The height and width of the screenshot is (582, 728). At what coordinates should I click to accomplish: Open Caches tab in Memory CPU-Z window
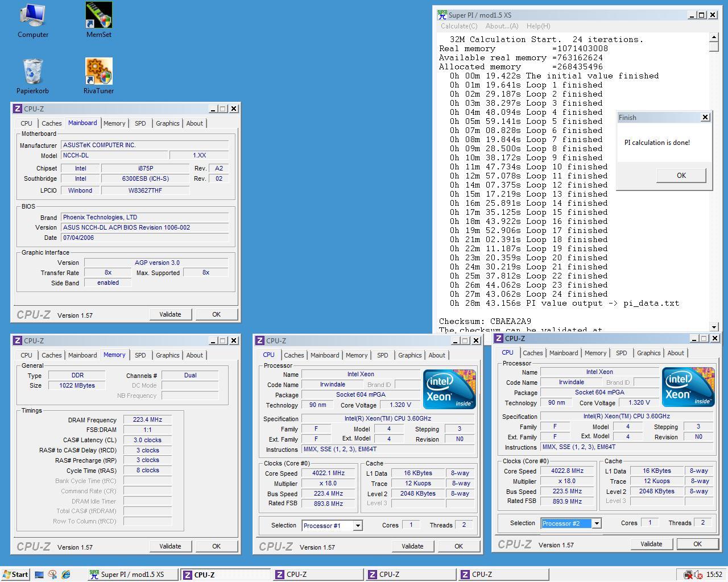click(x=51, y=355)
